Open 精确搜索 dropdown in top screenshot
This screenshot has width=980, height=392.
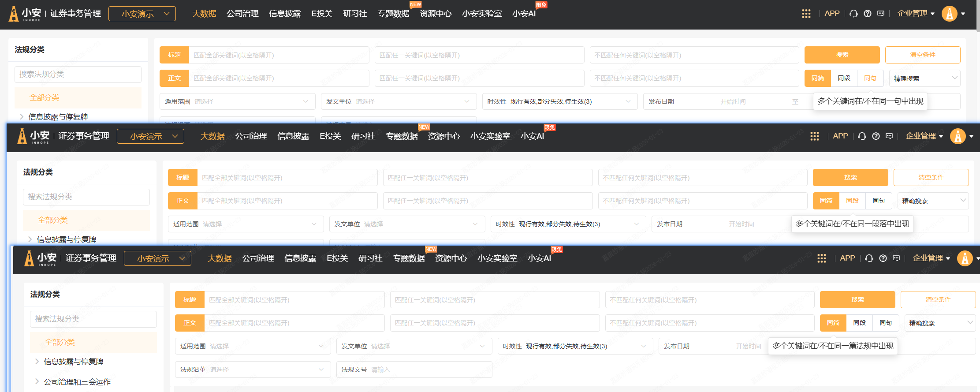click(924, 78)
